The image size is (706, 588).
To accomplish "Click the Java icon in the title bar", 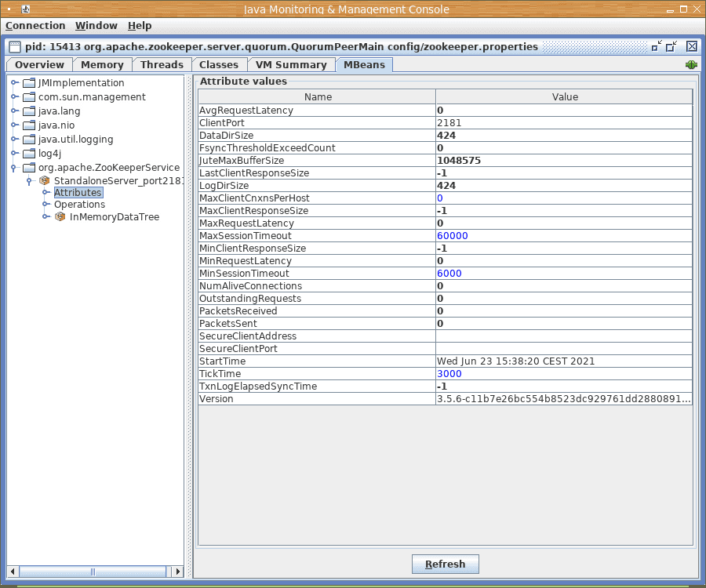I will [25, 9].
